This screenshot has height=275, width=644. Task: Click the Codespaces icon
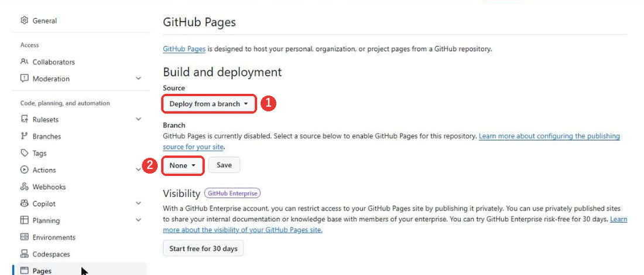pyautogui.click(x=24, y=254)
